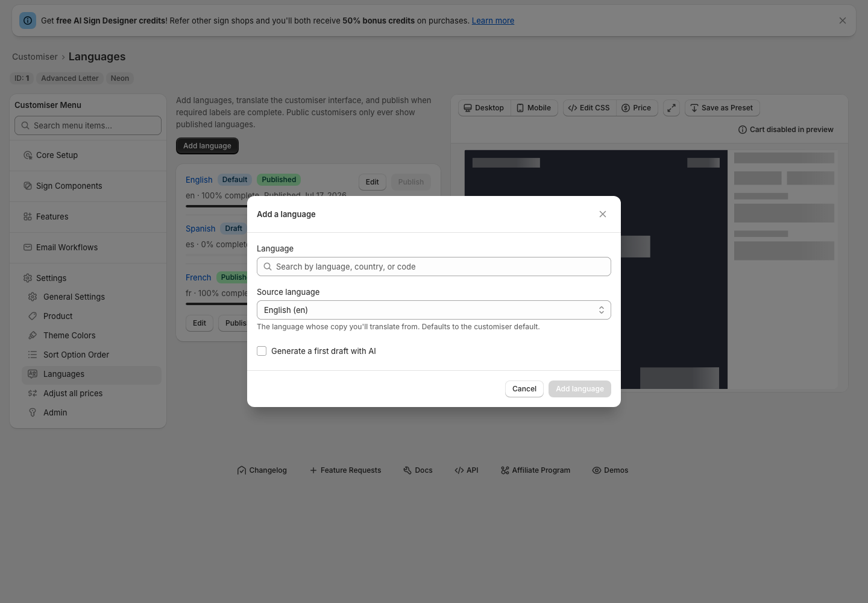868x603 pixels.
Task: Click the Price toolbar button
Action: pos(637,108)
